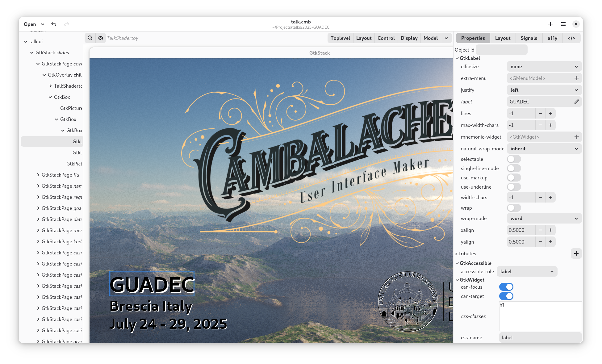Open the hamburger main menu
The image size is (602, 364).
pyautogui.click(x=563, y=24)
